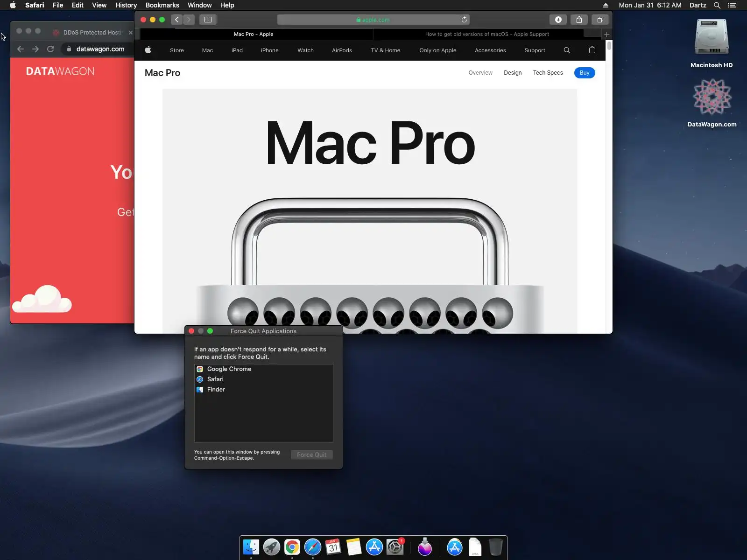Open the Bookmarks menu
747x560 pixels.
tap(162, 5)
